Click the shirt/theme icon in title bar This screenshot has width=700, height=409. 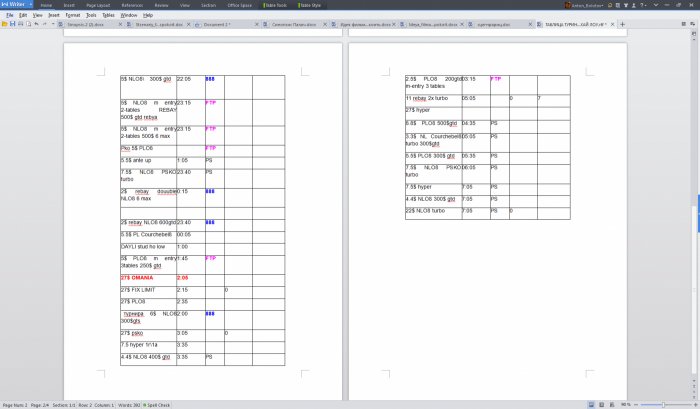coord(626,5)
